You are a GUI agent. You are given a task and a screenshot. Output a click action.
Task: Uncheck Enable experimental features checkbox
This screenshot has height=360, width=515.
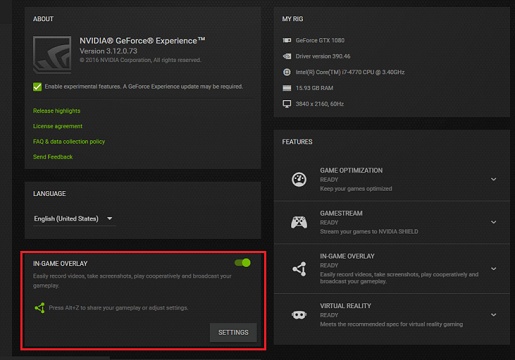tap(37, 87)
